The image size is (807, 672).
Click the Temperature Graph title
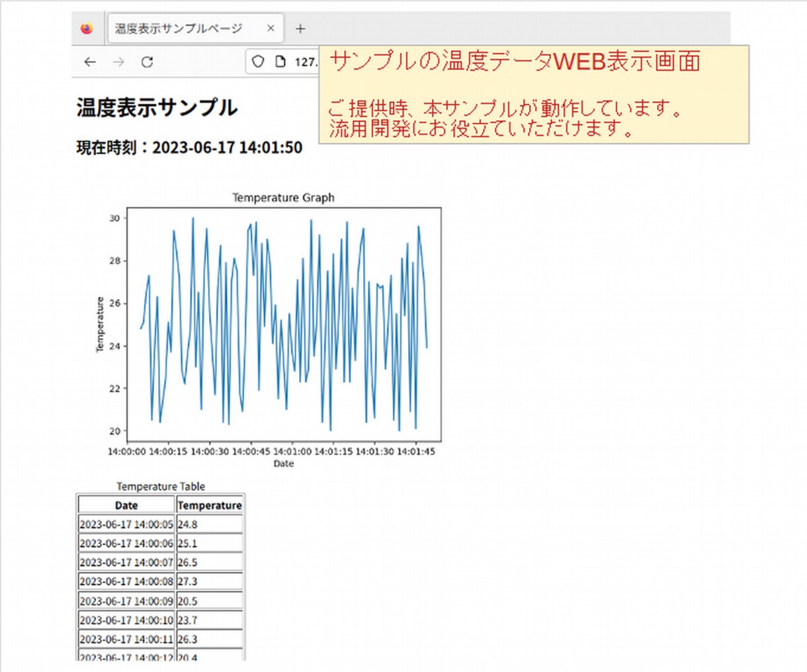[x=283, y=198]
